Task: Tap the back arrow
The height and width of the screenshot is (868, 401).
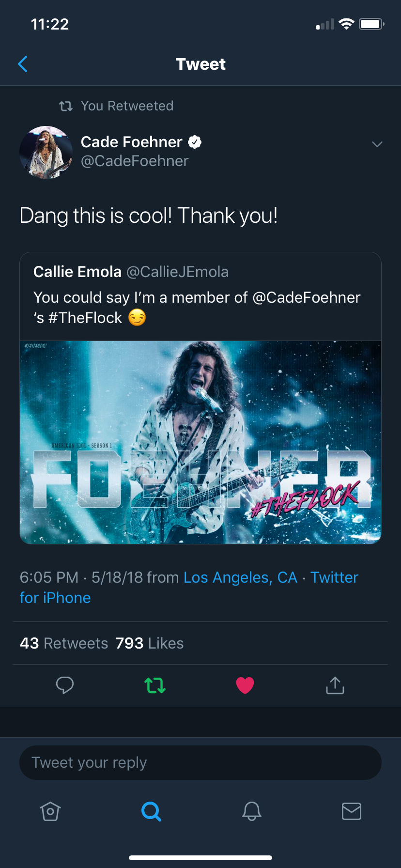Action: pyautogui.click(x=23, y=64)
